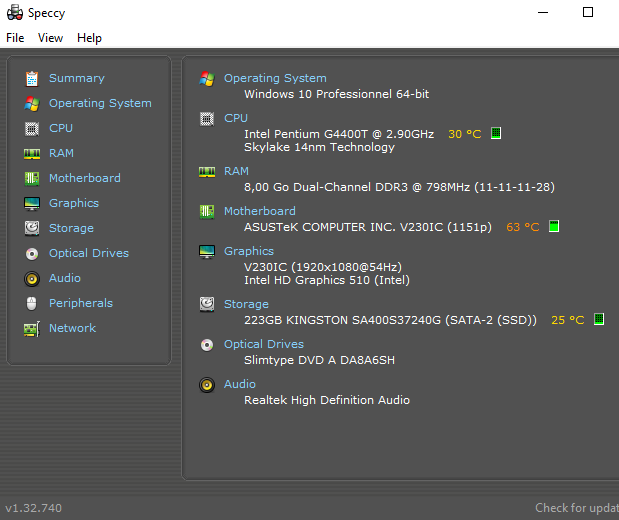Click the Peripherals mouse icon in sidebar
Viewport: 619px width, 520px height.
click(x=32, y=303)
